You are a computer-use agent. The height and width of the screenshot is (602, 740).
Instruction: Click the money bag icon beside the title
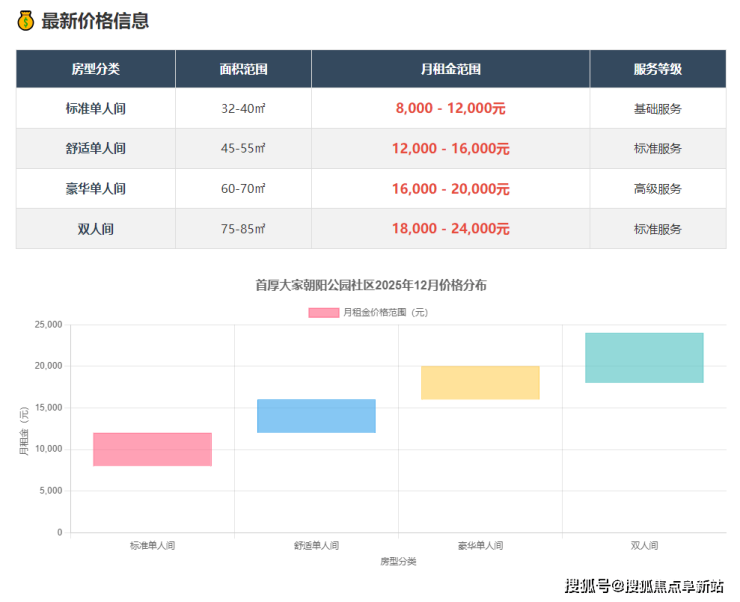(26, 20)
